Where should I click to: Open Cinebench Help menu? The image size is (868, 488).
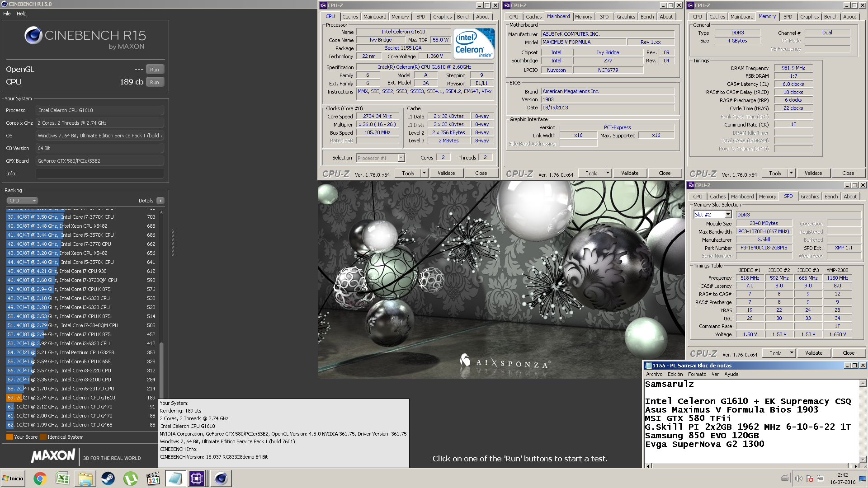pos(22,14)
